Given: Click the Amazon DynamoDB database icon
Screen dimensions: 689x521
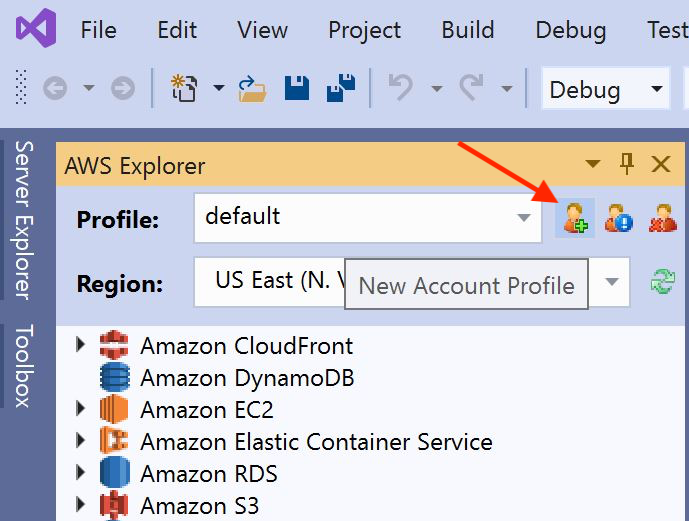Looking at the screenshot, I should coord(114,377).
